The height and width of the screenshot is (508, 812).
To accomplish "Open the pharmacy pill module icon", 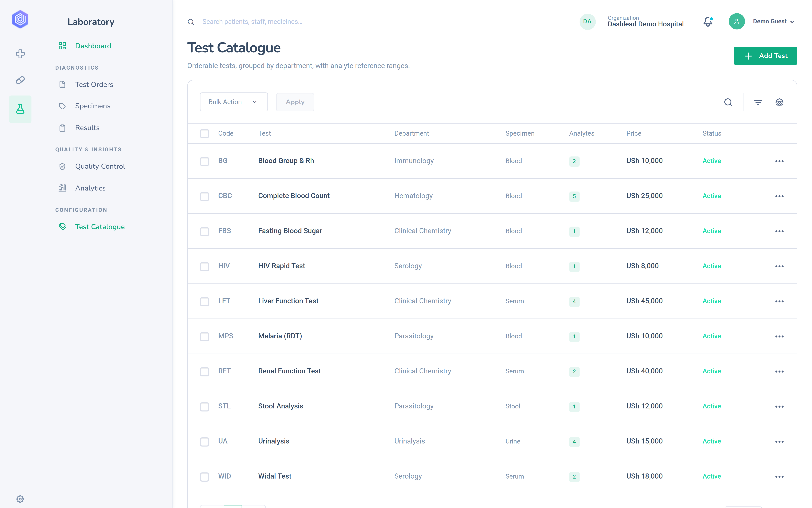I will [x=20, y=80].
